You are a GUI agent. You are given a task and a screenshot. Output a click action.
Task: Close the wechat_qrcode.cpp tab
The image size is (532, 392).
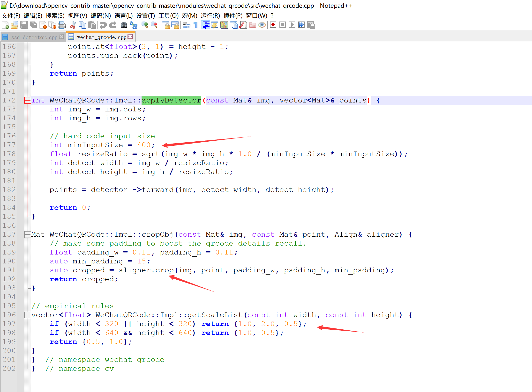click(x=130, y=36)
